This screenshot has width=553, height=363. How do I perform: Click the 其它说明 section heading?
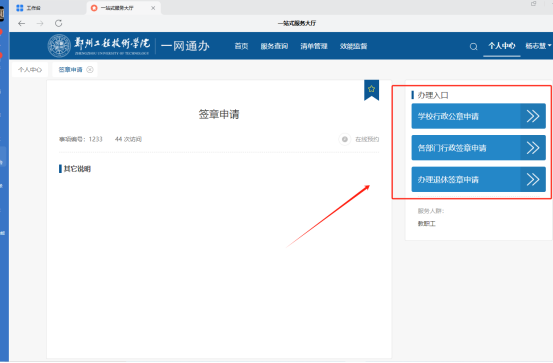pyautogui.click(x=77, y=169)
